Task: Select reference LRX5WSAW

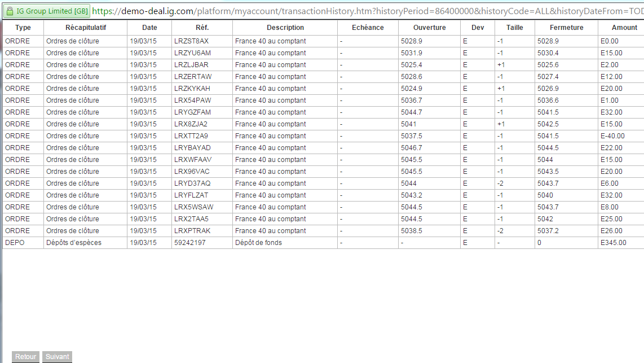Action: pos(194,207)
